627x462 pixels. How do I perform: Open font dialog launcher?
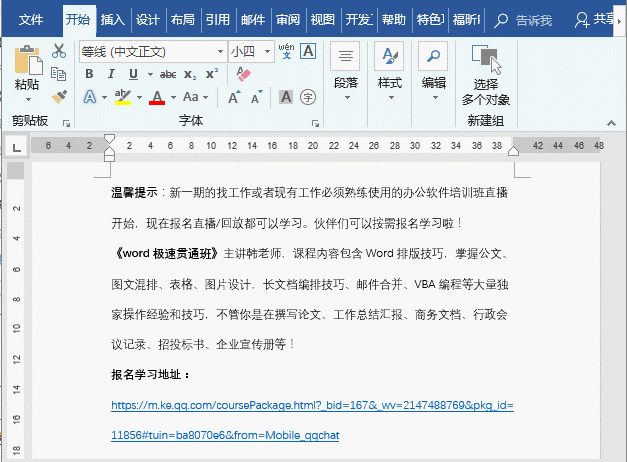coord(315,124)
